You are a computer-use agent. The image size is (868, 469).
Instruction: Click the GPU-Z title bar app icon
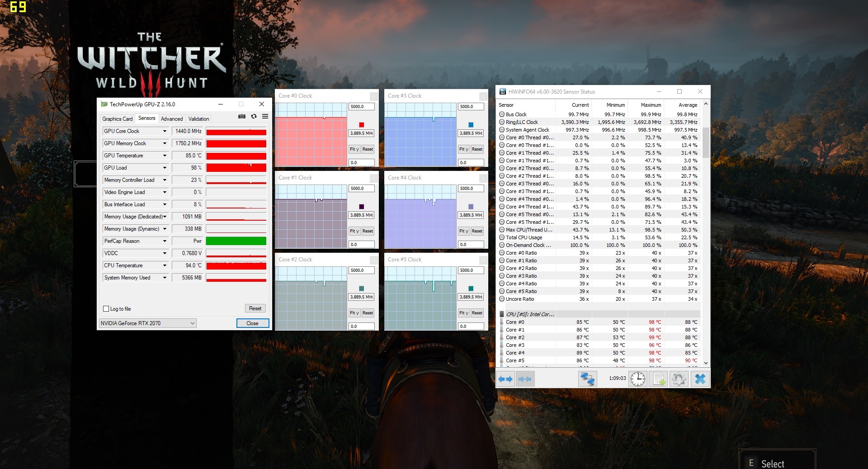tap(104, 104)
